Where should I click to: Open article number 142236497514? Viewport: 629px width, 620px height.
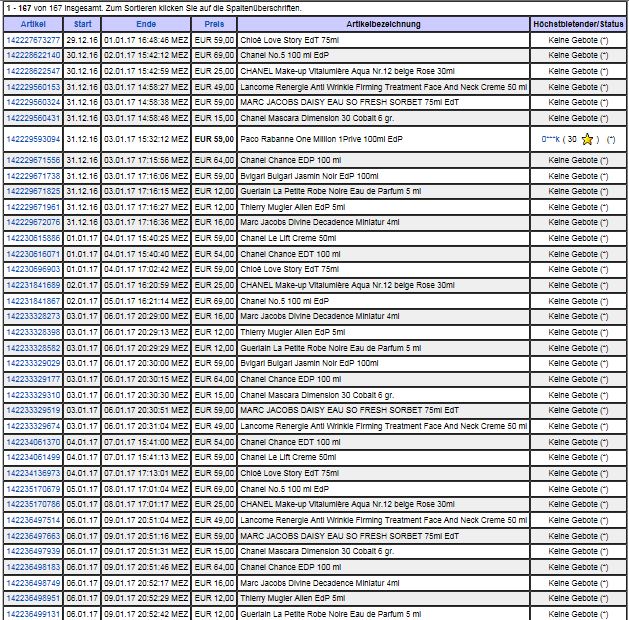[x=33, y=520]
